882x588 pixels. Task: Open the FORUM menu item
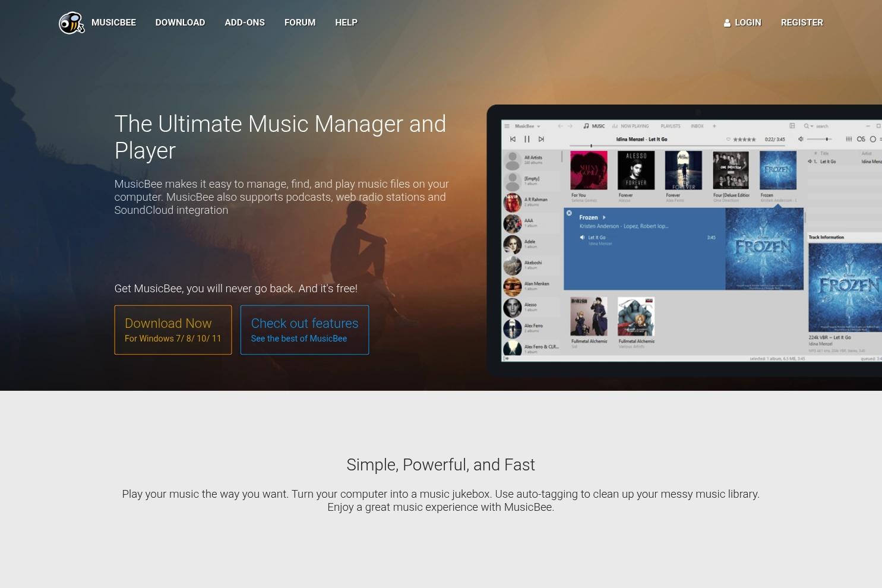click(300, 23)
